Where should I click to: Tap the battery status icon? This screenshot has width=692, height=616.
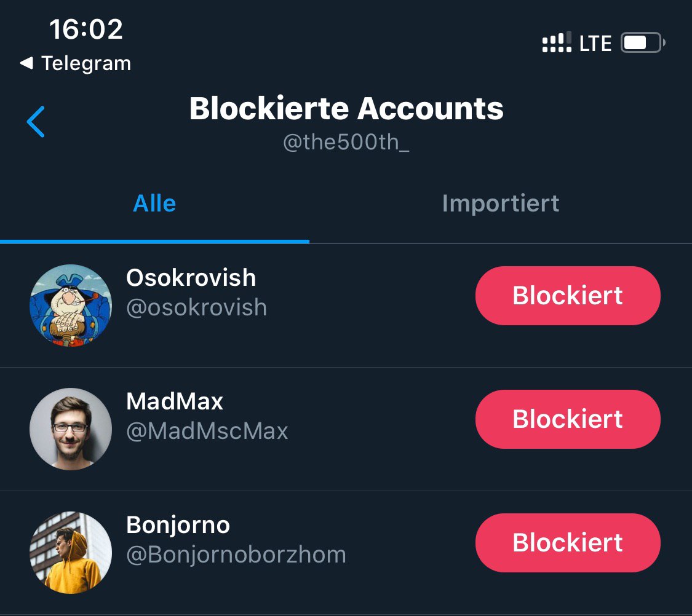pos(643,43)
